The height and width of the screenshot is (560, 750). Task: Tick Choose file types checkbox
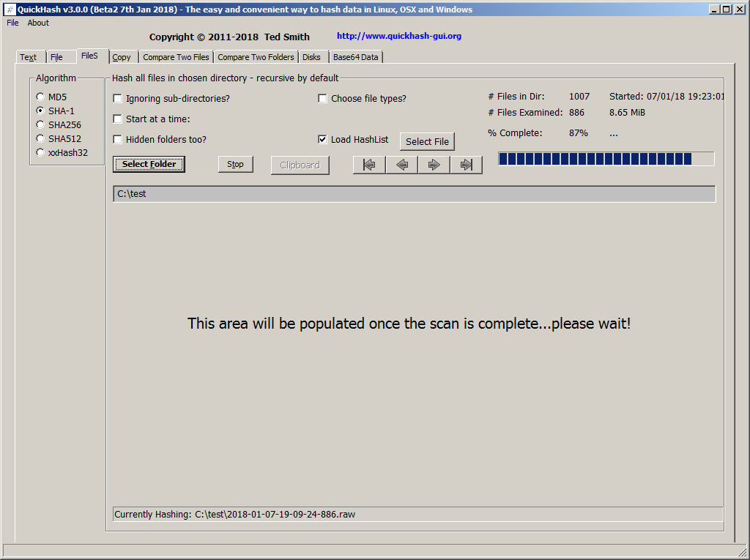pos(322,99)
